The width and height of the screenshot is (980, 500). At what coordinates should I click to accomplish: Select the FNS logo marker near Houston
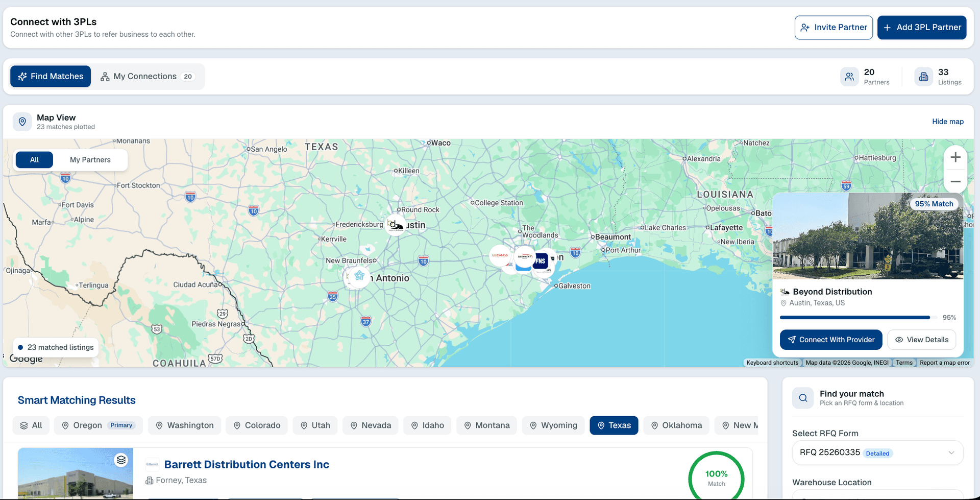coord(540,261)
